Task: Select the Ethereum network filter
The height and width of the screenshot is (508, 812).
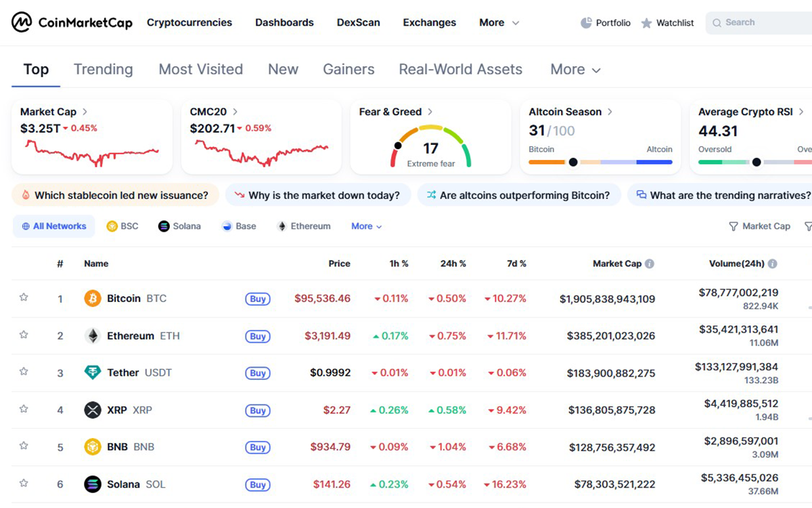Action: 303,226
